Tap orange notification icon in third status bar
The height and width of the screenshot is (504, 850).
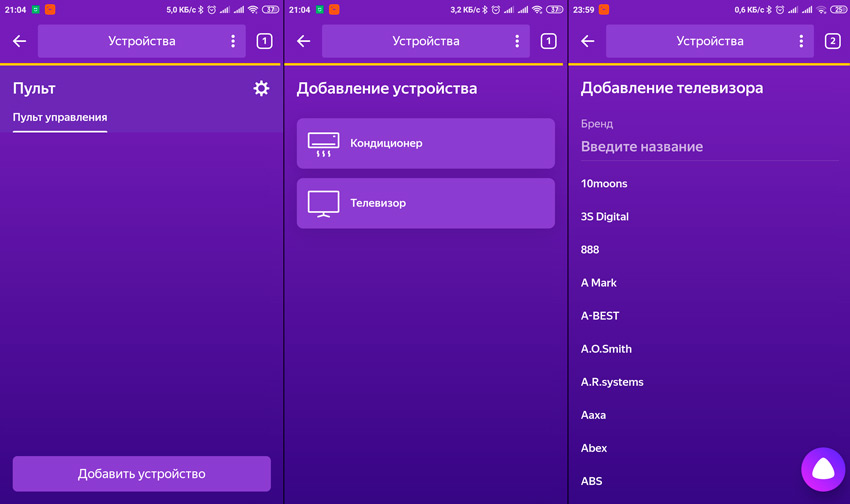pos(603,10)
